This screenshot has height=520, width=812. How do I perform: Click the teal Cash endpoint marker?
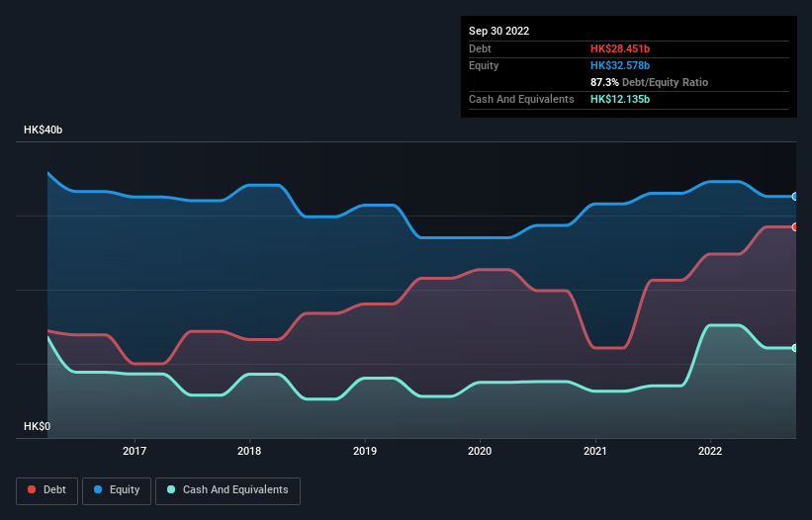click(795, 348)
